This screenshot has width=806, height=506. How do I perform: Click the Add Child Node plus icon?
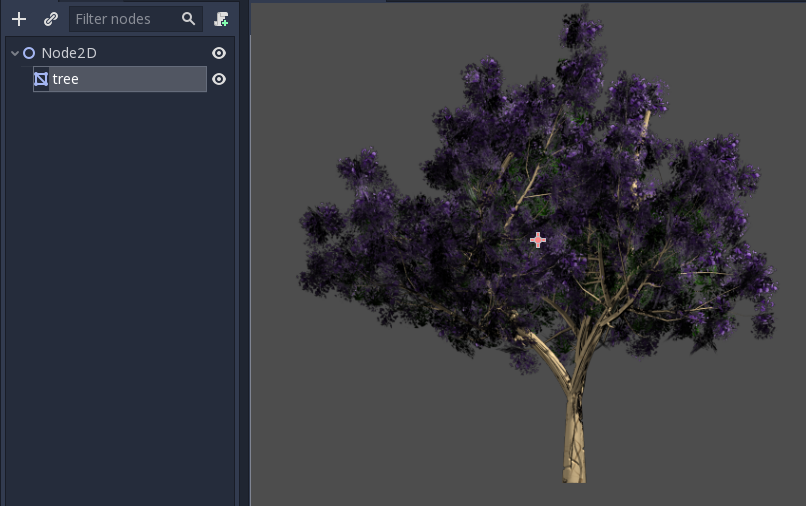coord(19,19)
